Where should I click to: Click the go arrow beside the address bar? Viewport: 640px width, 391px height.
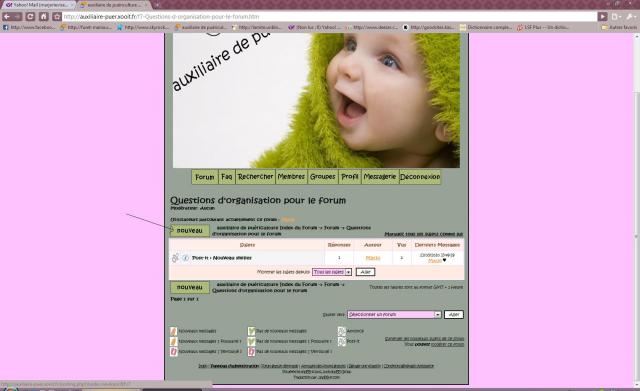click(602, 17)
